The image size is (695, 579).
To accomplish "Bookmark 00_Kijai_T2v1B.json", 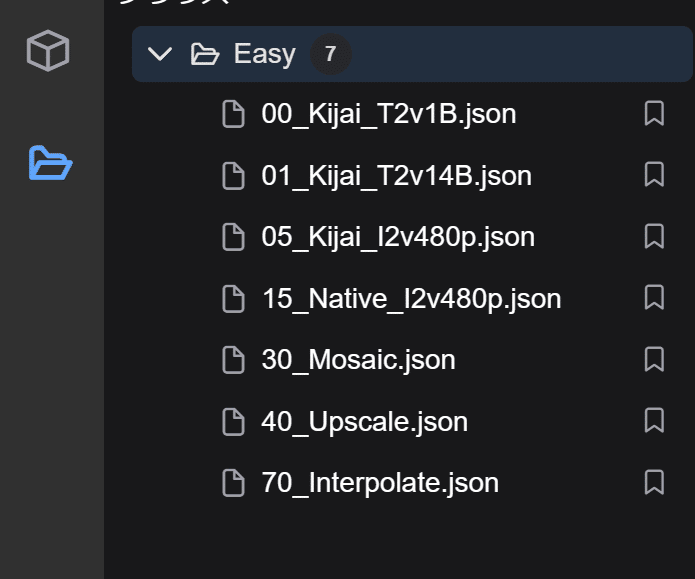I will tap(654, 114).
